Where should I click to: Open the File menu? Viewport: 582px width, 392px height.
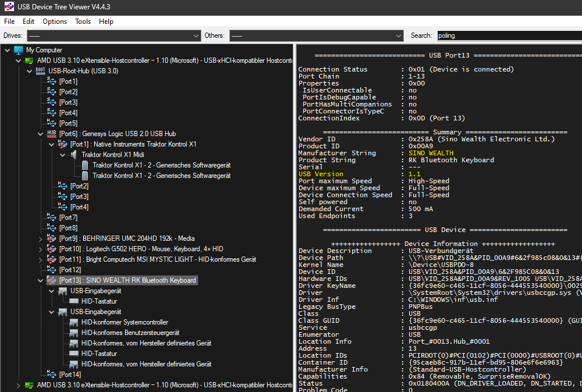coord(9,22)
